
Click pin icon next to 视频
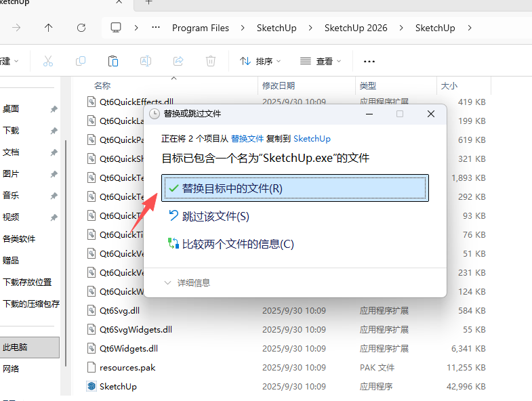click(54, 217)
